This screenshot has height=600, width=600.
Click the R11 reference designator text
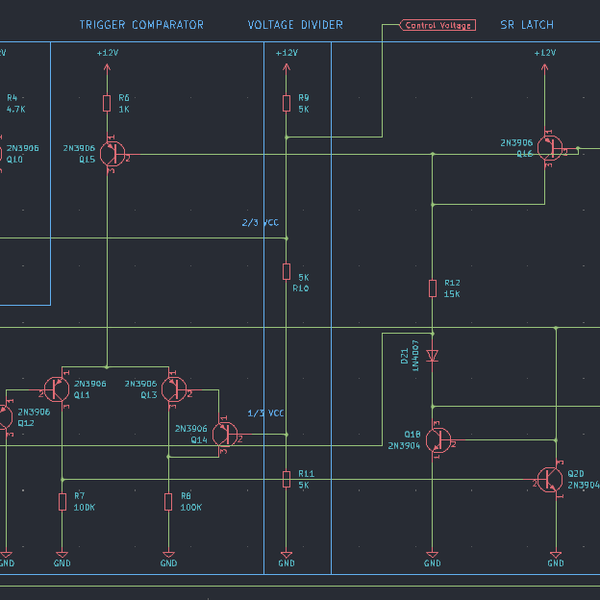pos(306,474)
